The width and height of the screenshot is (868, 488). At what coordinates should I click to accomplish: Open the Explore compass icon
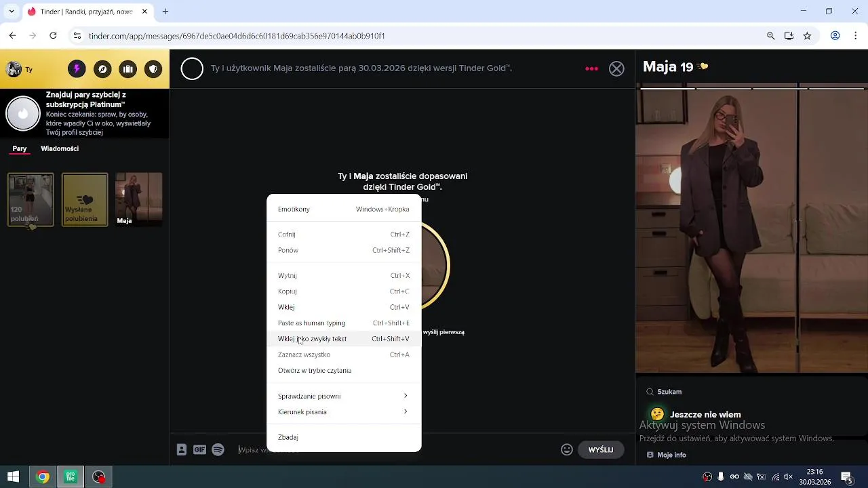pyautogui.click(x=102, y=69)
